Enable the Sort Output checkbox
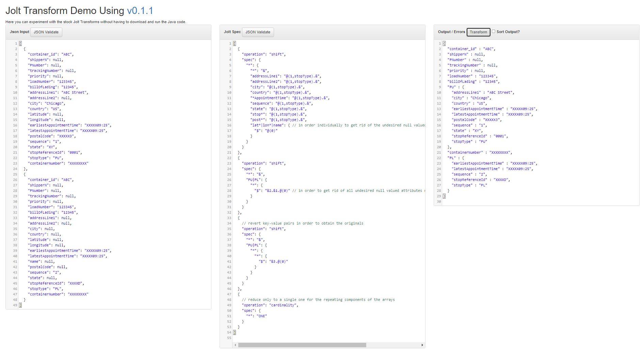Image resolution: width=644 pixels, height=352 pixels. tap(493, 31)
